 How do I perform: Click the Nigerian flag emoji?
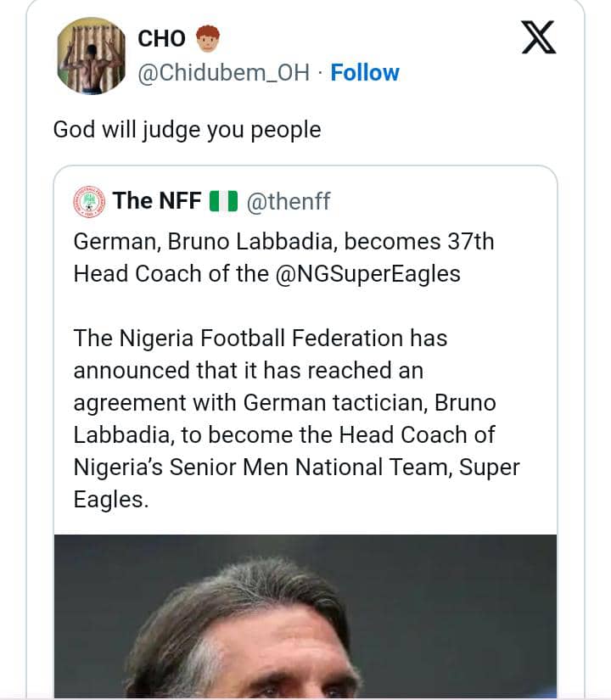pos(223,201)
